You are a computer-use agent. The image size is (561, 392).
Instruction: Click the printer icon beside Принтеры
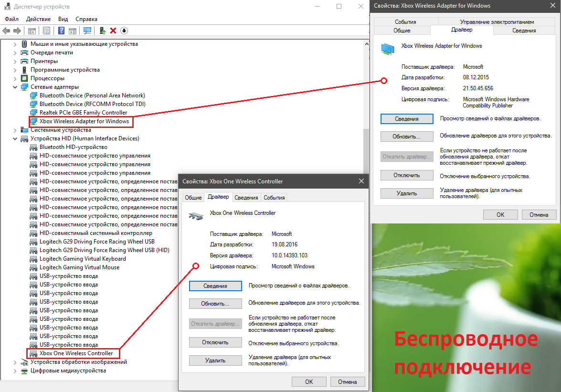(24, 61)
